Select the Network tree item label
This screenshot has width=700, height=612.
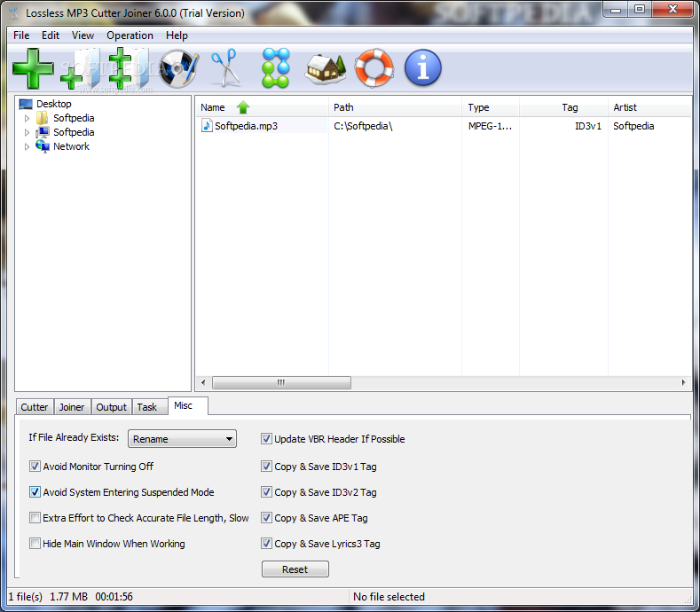[72, 146]
